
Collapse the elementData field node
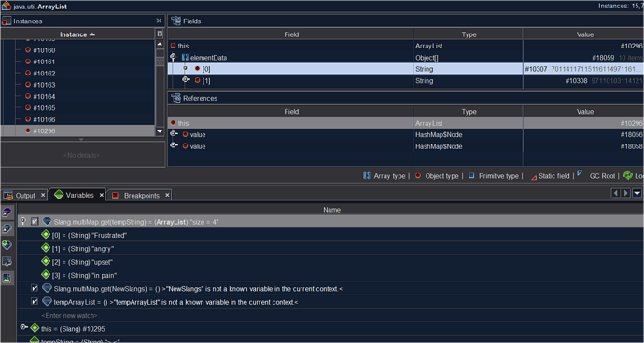[173, 57]
